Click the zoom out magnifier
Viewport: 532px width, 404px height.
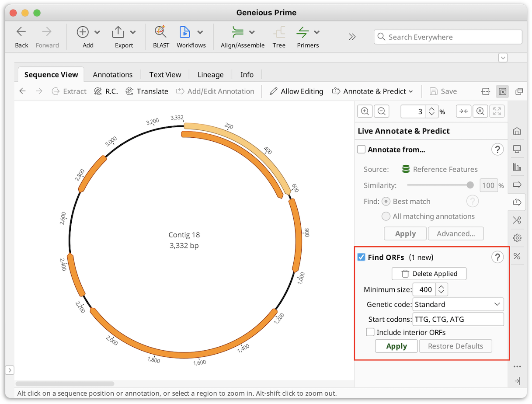point(381,111)
